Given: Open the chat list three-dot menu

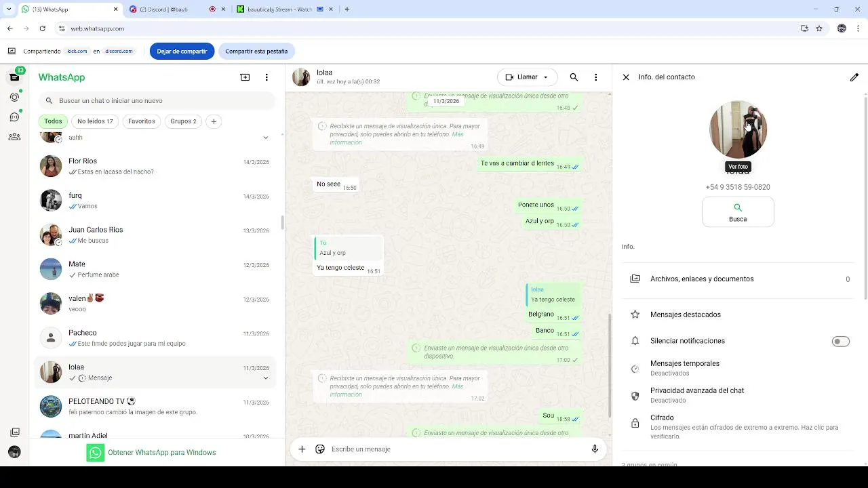Looking at the screenshot, I should [267, 77].
